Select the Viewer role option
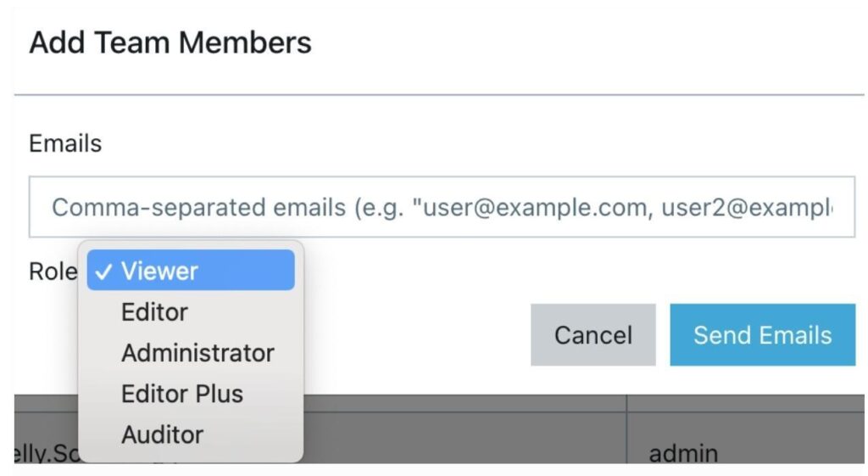Viewport: 868px width, 476px height. 159,272
